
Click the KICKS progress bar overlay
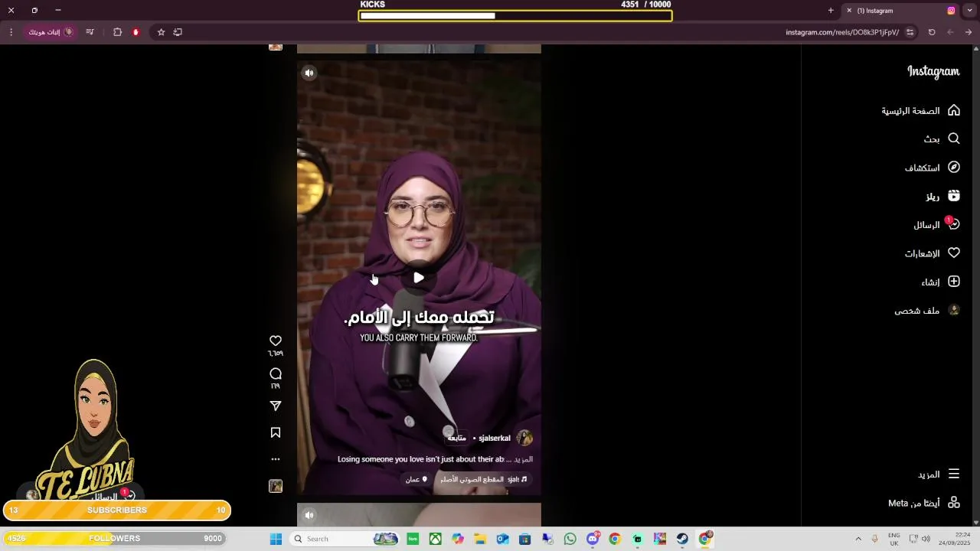tap(515, 15)
